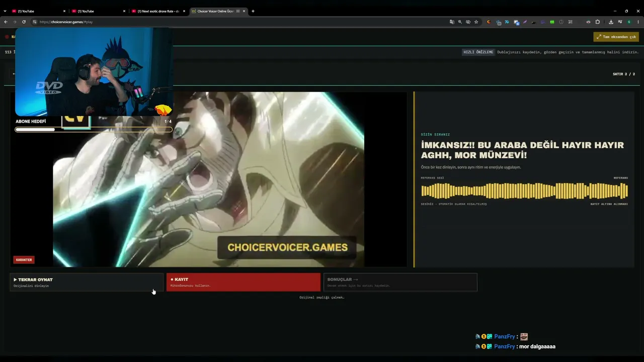This screenshot has width=644, height=362.
Task: Open the extensions puzzle-piece menu
Action: coord(598,22)
